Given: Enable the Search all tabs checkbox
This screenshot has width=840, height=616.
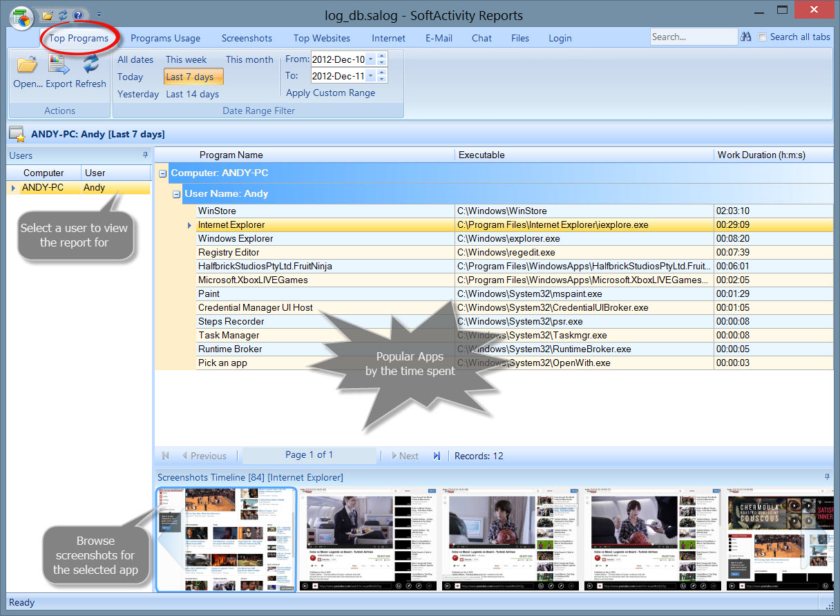Looking at the screenshot, I should [763, 37].
